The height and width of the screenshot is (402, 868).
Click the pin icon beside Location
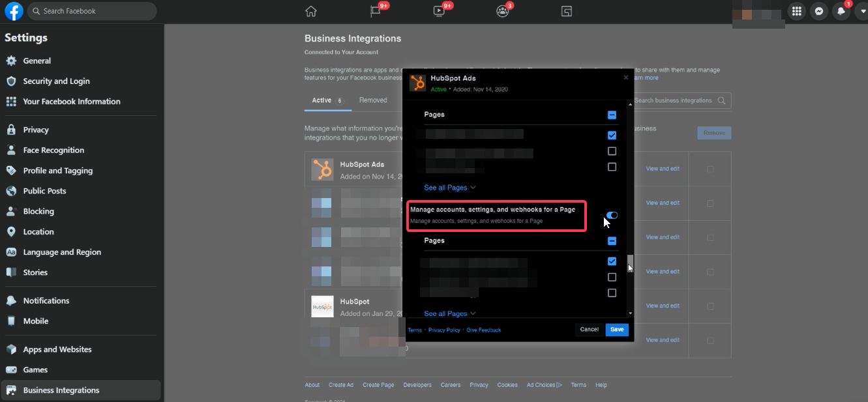click(x=11, y=231)
